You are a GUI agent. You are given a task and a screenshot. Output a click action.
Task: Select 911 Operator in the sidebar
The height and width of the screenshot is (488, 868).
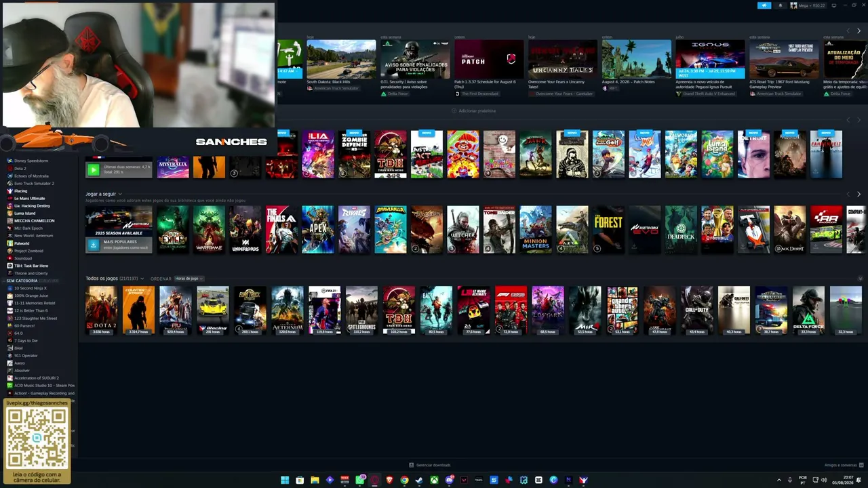pyautogui.click(x=26, y=355)
